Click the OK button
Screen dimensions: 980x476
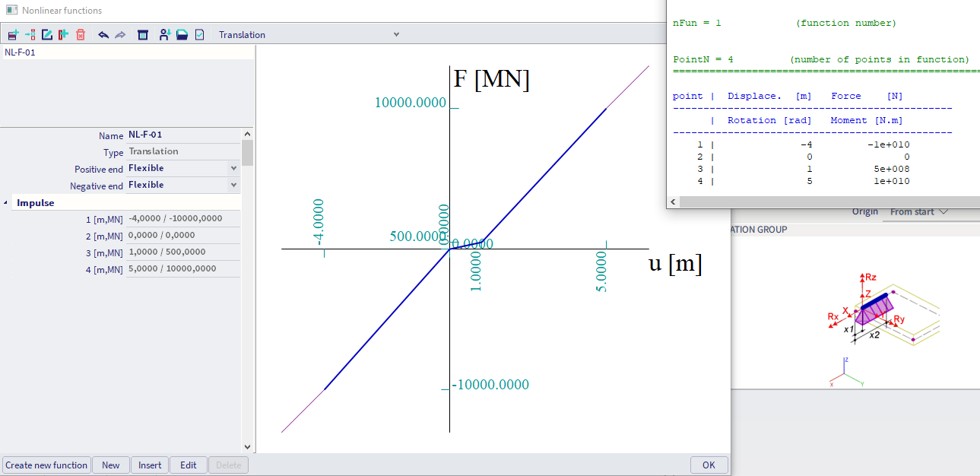[709, 465]
